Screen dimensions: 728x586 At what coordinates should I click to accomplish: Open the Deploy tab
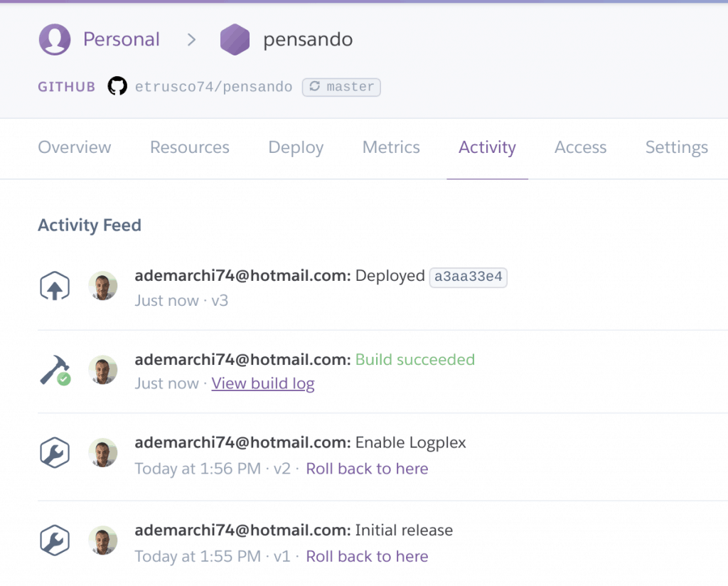click(296, 147)
